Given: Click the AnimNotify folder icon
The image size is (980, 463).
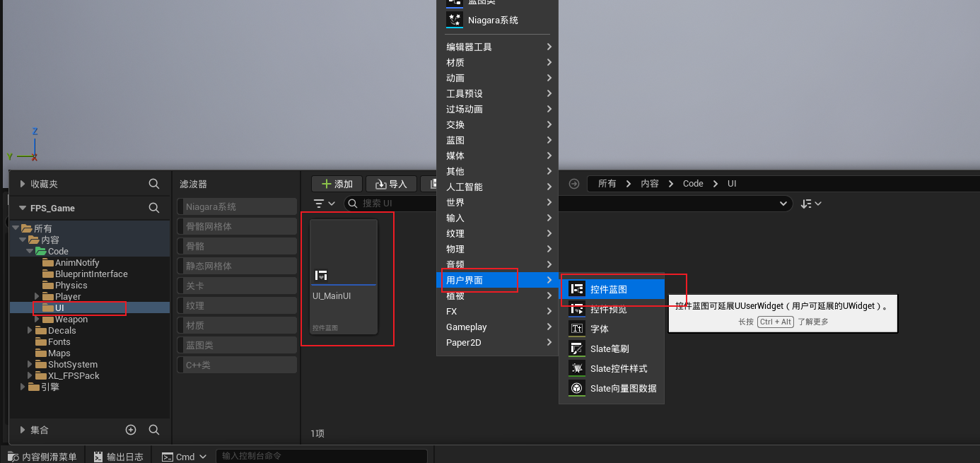Looking at the screenshot, I should tap(48, 262).
